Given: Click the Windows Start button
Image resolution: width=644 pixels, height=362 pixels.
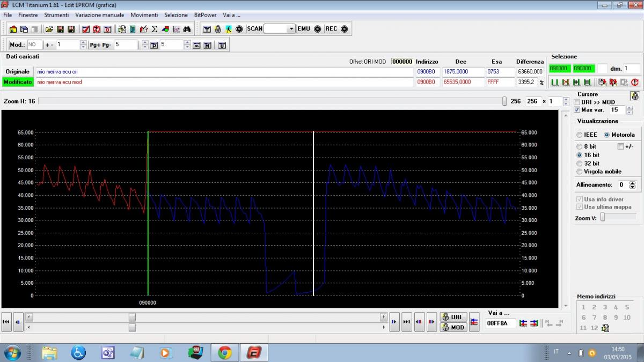Looking at the screenshot, I should (12, 352).
